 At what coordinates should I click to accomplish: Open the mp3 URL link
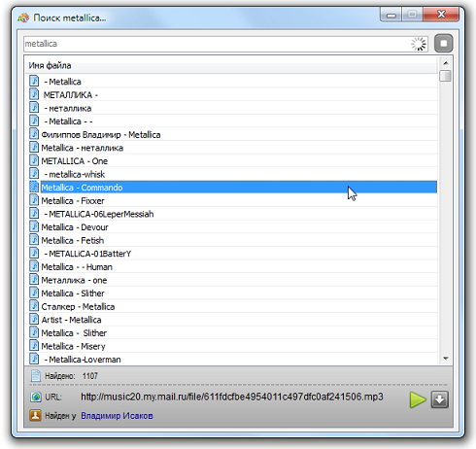232,397
